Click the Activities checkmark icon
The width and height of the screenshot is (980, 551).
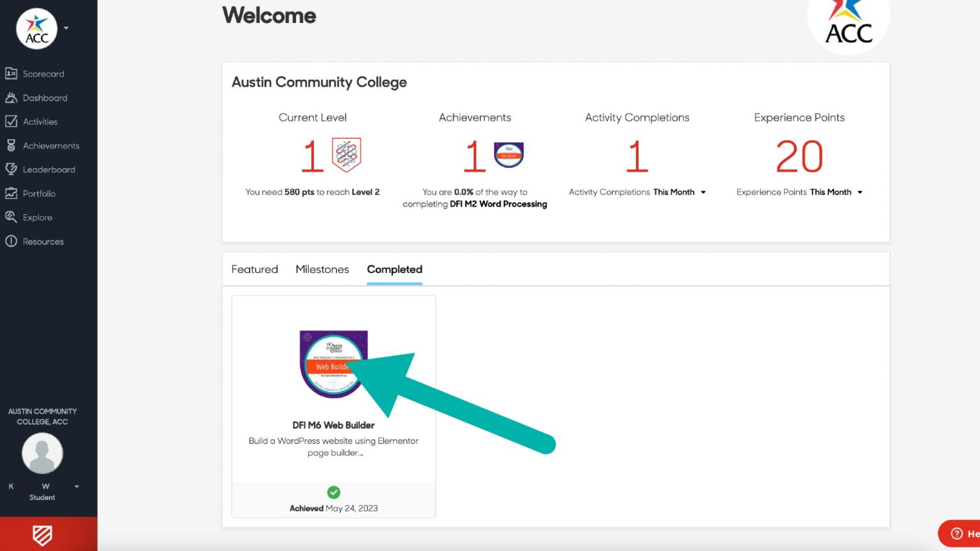coord(11,121)
